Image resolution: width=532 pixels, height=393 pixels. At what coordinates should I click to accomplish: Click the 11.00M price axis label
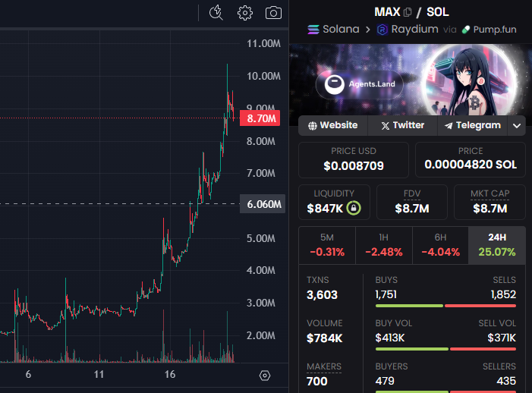pyautogui.click(x=263, y=43)
